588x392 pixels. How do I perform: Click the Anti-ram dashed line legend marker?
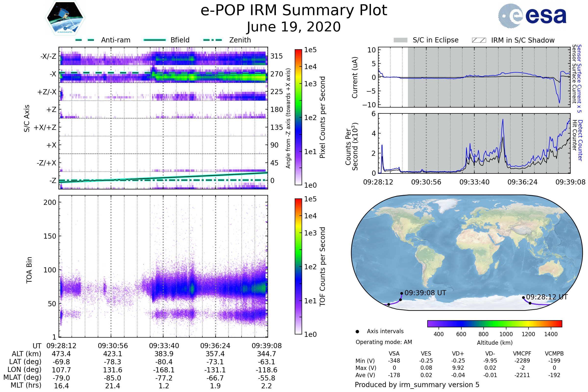click(85, 40)
